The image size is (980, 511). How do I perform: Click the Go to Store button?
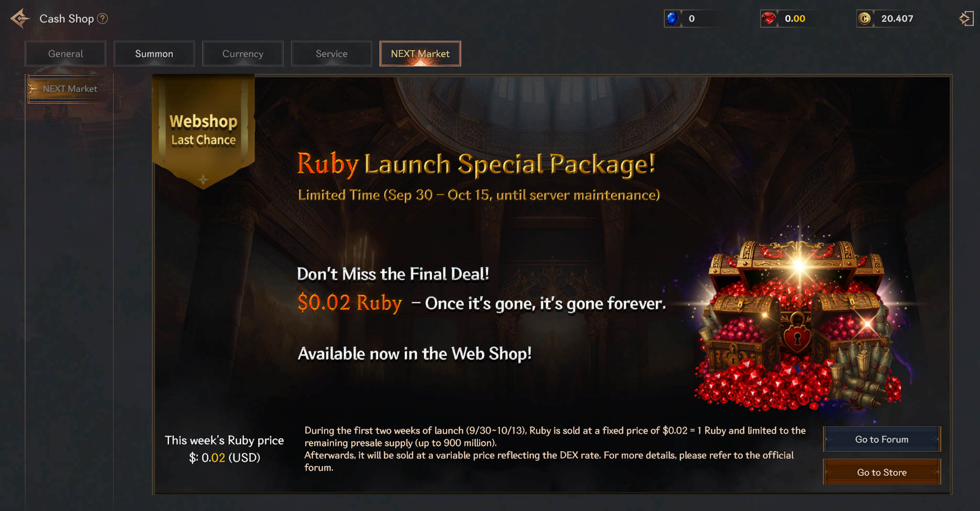tap(882, 472)
